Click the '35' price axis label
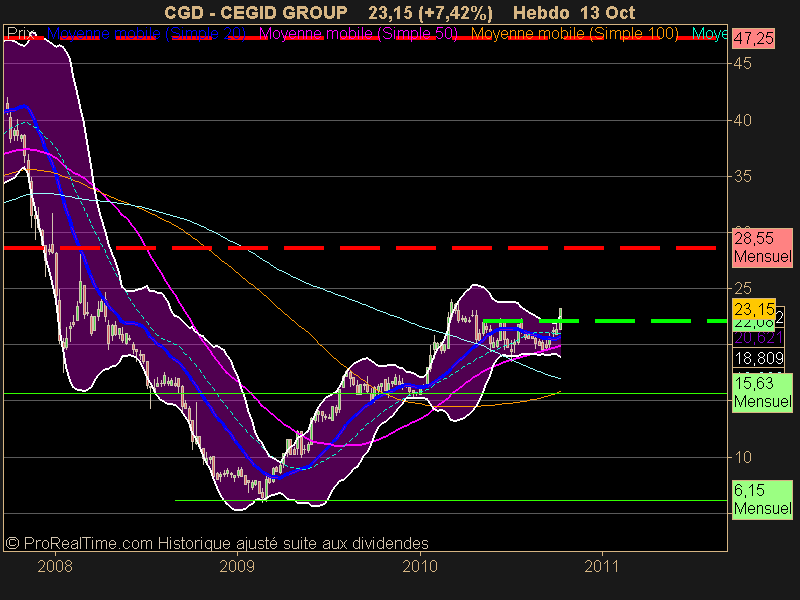 742,177
